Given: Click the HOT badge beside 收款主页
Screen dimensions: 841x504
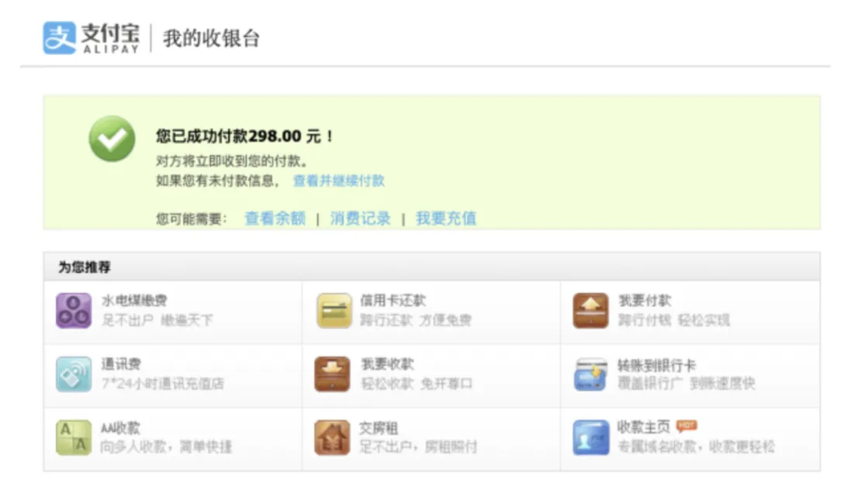Looking at the screenshot, I should click(x=687, y=426).
